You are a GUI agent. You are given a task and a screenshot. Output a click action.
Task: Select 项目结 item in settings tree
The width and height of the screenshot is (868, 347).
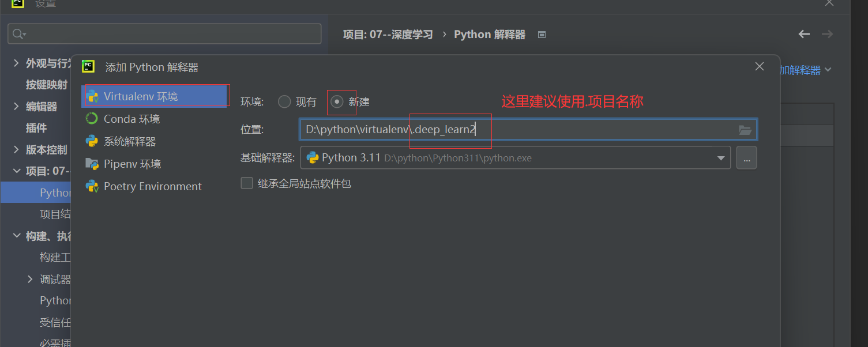(x=55, y=214)
